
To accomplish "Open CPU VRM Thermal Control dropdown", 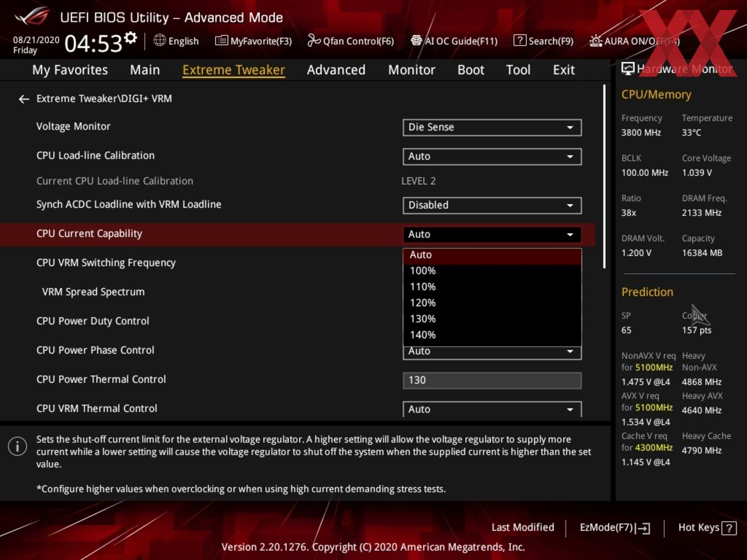I will click(492, 409).
